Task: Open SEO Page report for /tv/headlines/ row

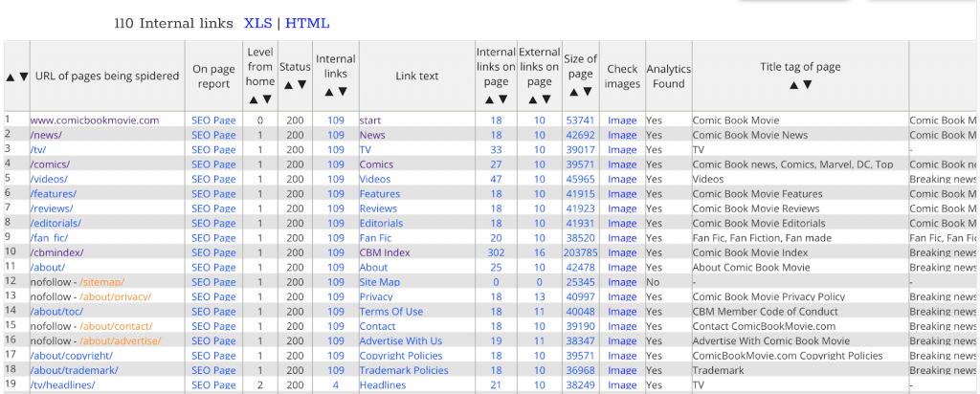Action: (213, 385)
